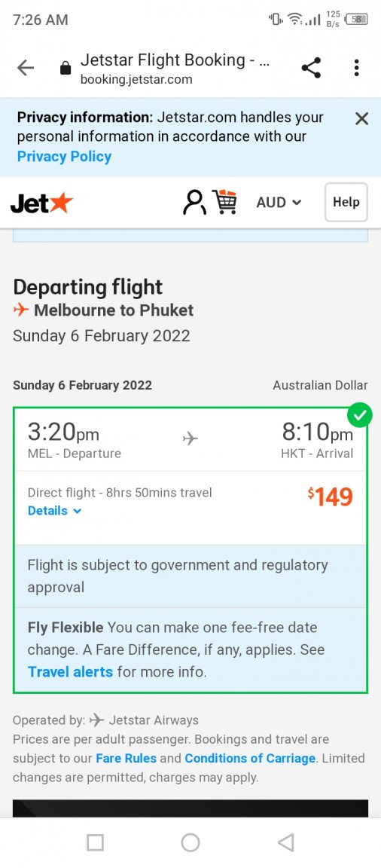Screen dimensions: 381x868
Task: Expand the flight Details chevron
Action: coord(55,510)
